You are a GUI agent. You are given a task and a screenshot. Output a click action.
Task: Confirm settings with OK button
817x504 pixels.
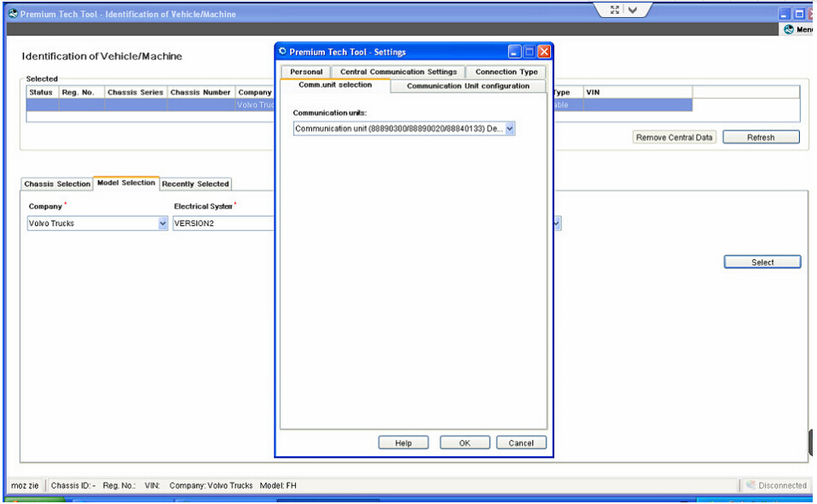465,443
